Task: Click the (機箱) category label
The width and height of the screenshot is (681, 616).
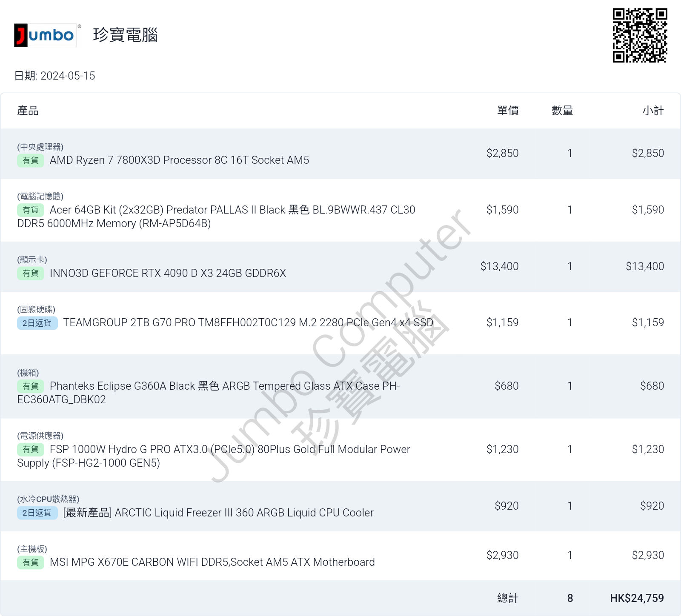Action: (28, 373)
